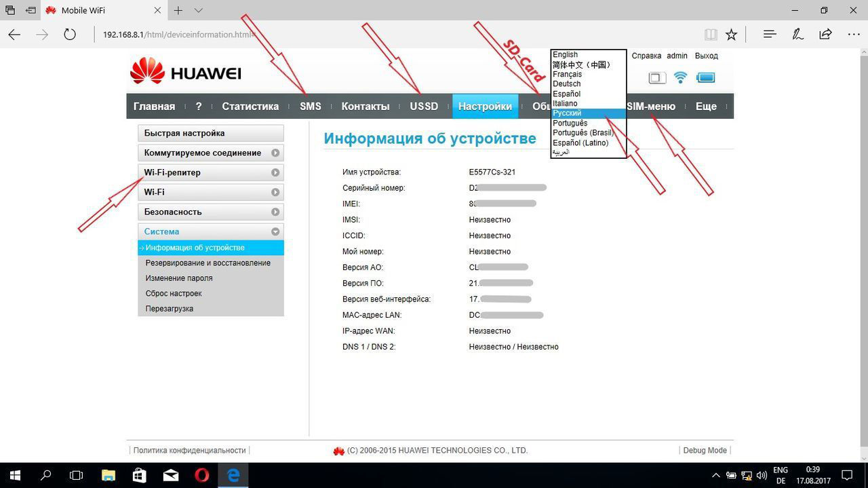Add page to favorites with star icon
Image resolution: width=868 pixels, height=488 pixels.
[x=731, y=34]
